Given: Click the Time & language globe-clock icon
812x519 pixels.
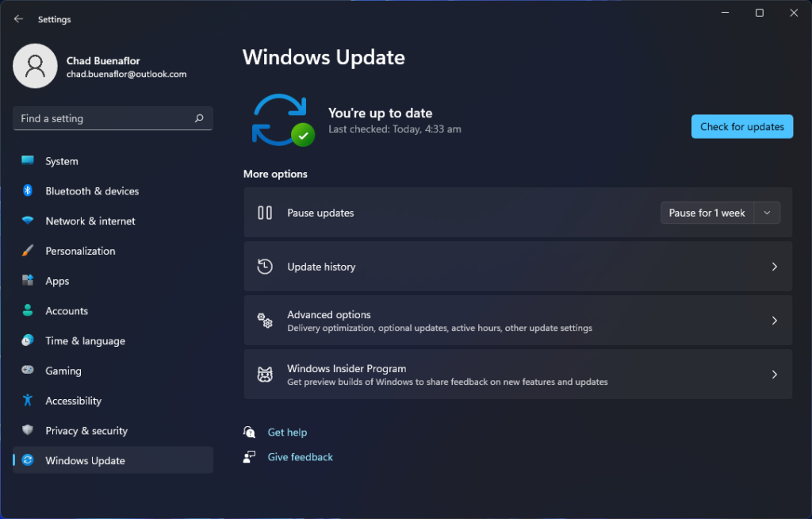Looking at the screenshot, I should tap(28, 340).
